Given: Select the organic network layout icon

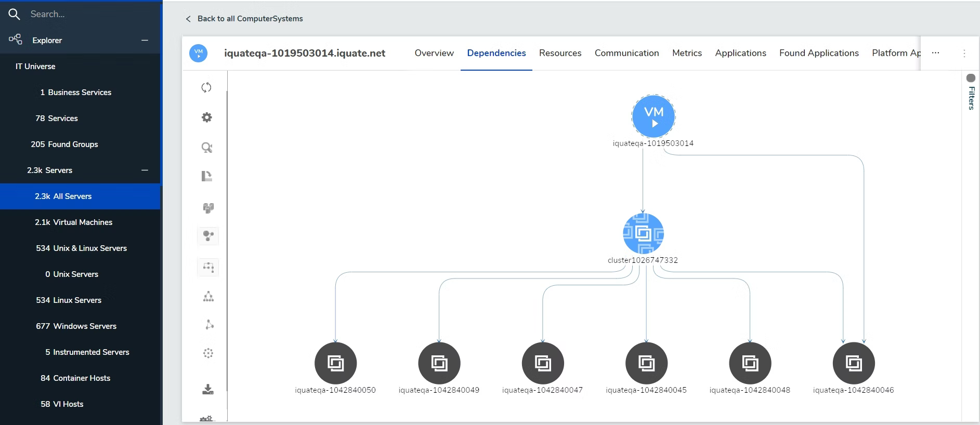Looking at the screenshot, I should 208,325.
